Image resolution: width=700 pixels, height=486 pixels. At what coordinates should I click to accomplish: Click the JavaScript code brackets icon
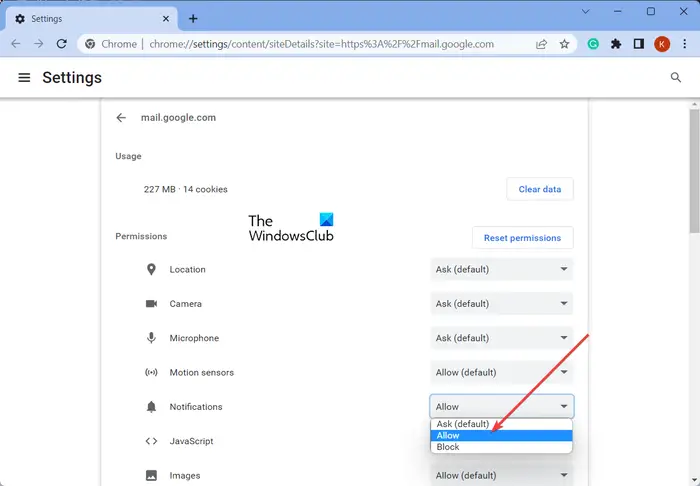pos(151,441)
